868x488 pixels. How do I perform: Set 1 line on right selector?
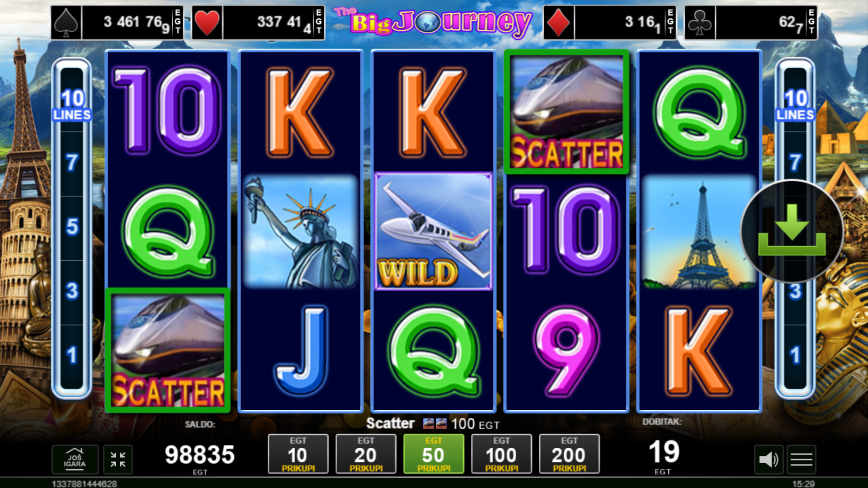(795, 355)
